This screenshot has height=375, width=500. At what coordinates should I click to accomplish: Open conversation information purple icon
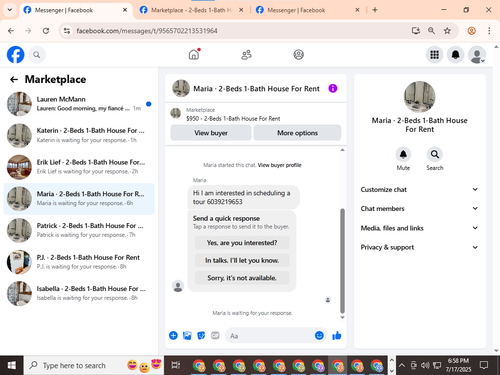[333, 88]
